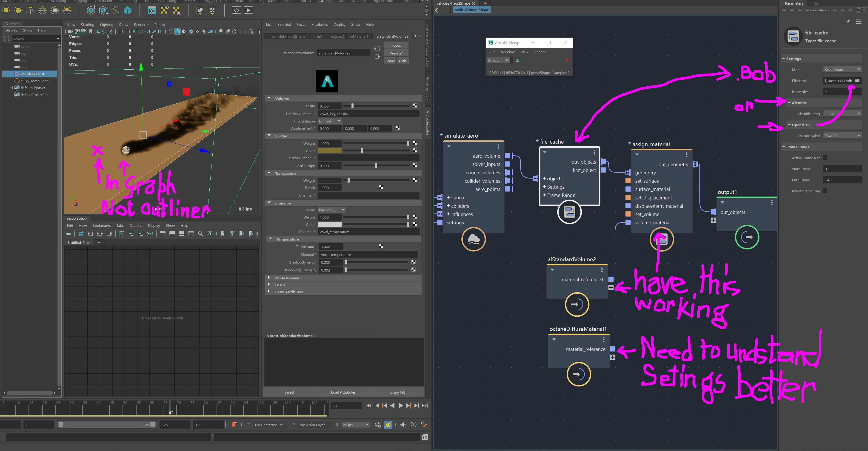This screenshot has width=868, height=451.
Task: Open the Bookmarks menu in Node Editor
Action: [x=101, y=225]
